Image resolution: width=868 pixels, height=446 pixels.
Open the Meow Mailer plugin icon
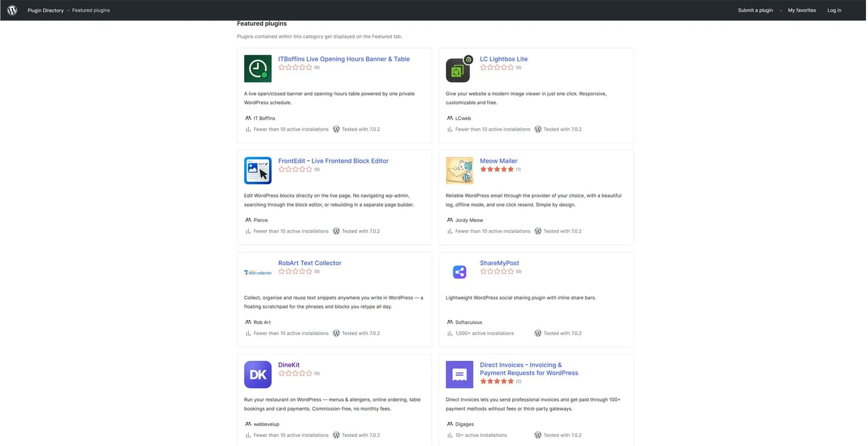459,170
